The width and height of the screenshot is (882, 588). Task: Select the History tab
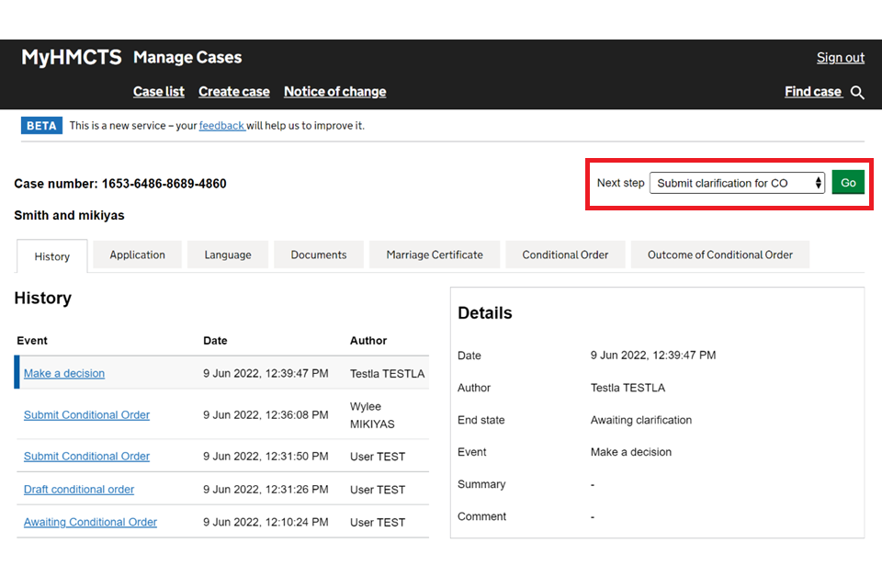click(x=52, y=256)
